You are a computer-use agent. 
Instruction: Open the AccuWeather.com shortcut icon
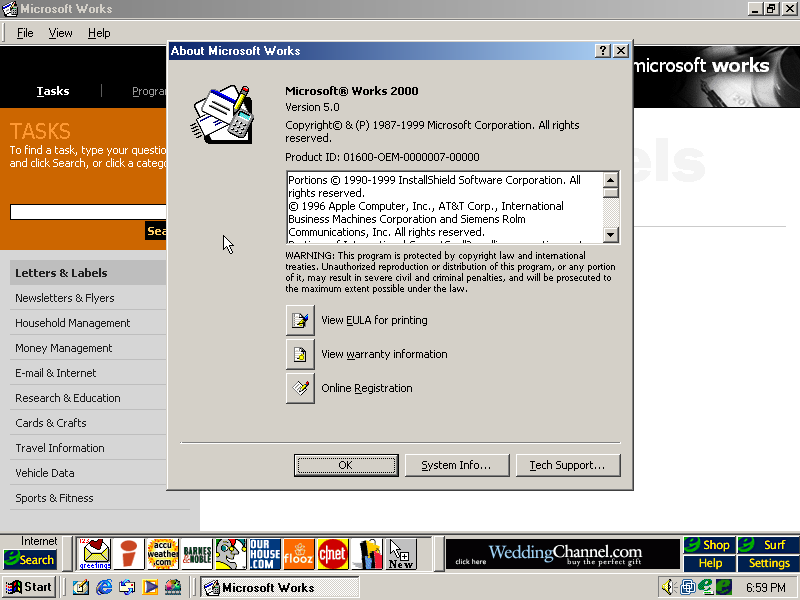162,554
